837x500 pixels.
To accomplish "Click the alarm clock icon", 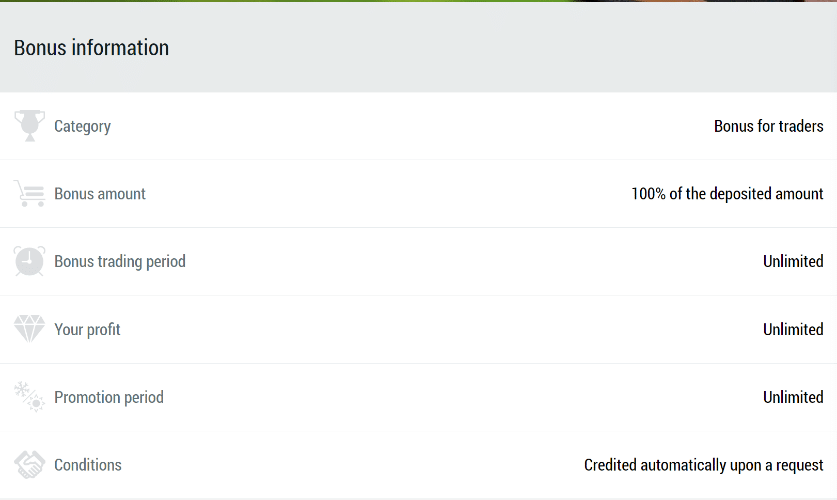I will pos(29,261).
